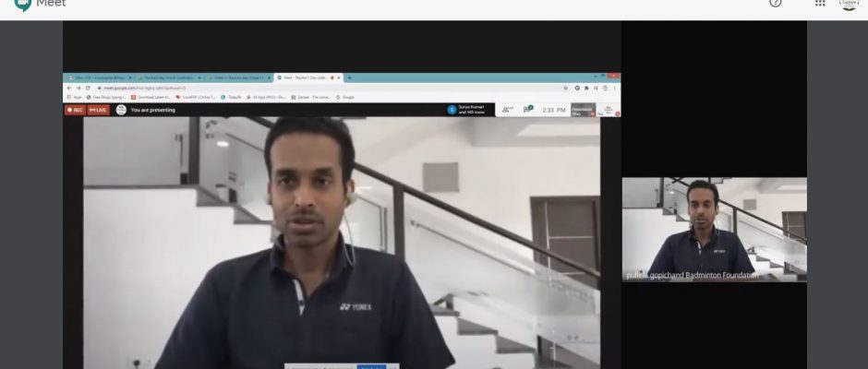This screenshot has width=868, height=369.
Task: Open the LovePDF bookmark
Action: (196, 97)
